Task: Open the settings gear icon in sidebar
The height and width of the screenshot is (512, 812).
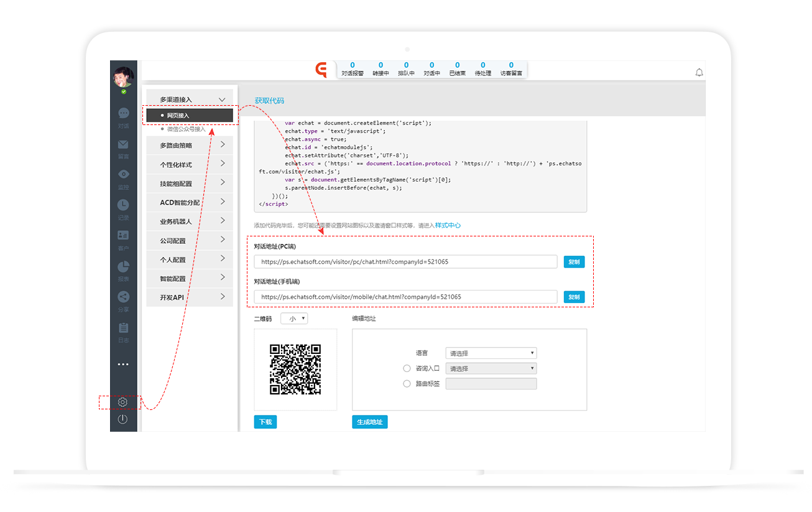Action: point(122,403)
